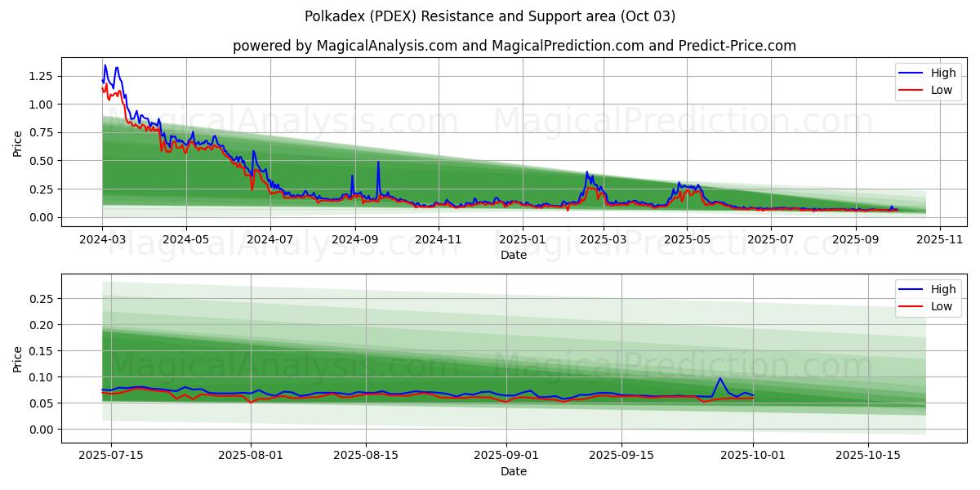Click the 2025-08-01 tick on the bottom date axis
This screenshot has width=980, height=490.
(x=251, y=456)
